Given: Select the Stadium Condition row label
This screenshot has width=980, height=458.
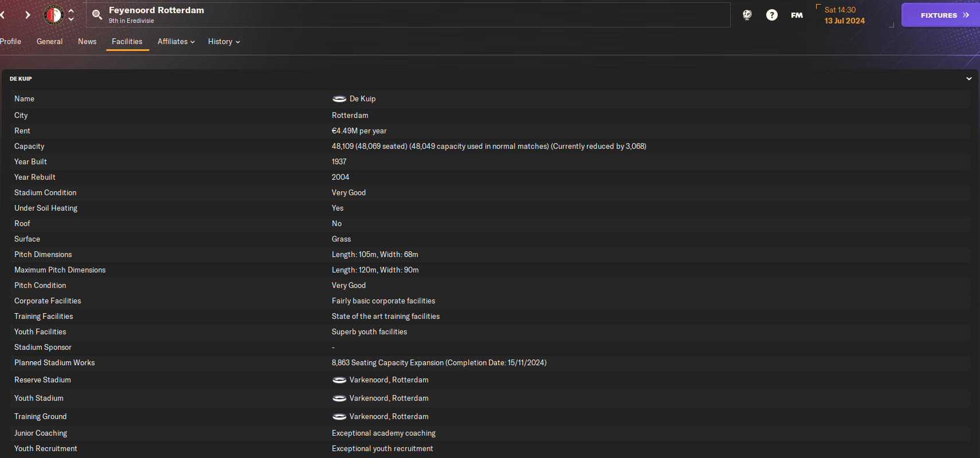Looking at the screenshot, I should [x=45, y=193].
